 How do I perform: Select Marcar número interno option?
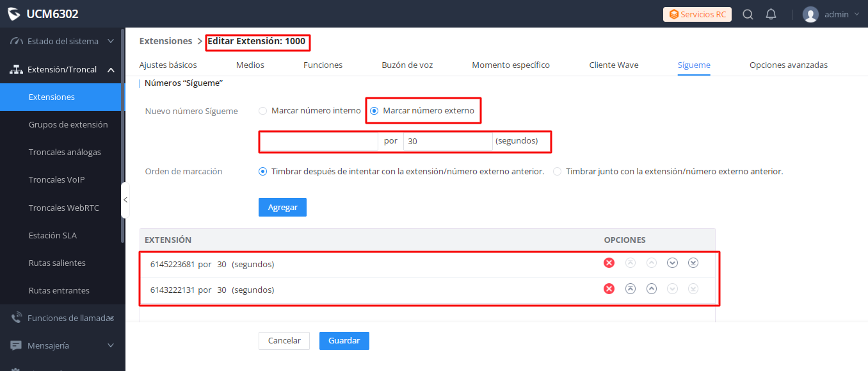tap(310, 110)
